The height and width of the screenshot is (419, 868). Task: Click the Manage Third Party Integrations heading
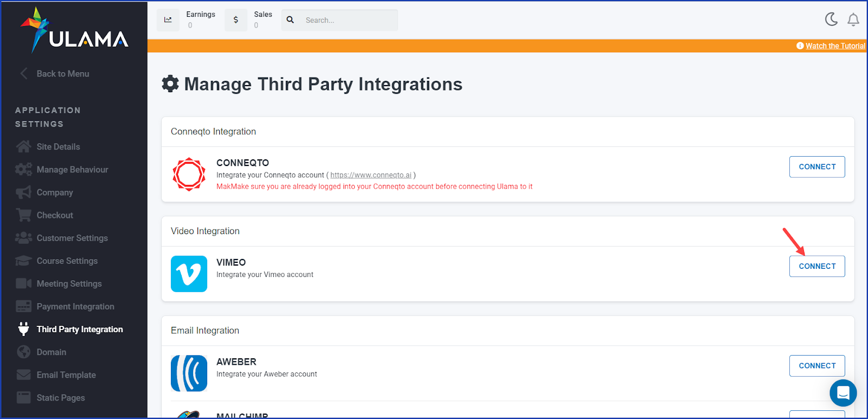coord(323,84)
